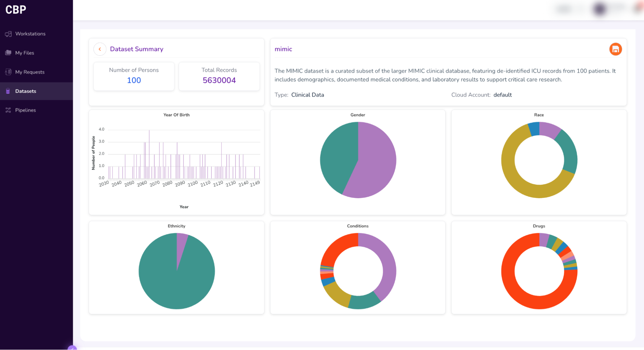644x350 pixels.
Task: Click the blurred user avatar in header
Action: 599,9
